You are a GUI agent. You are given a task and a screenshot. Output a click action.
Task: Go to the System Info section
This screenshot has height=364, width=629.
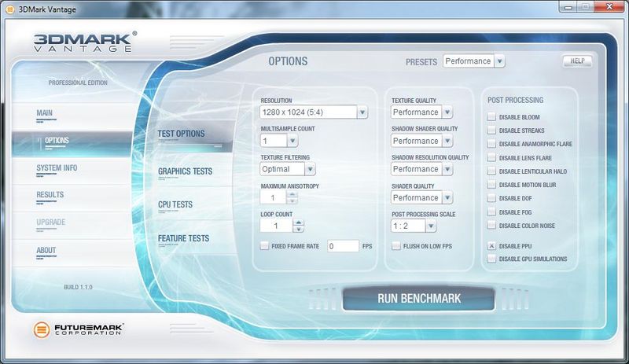57,168
